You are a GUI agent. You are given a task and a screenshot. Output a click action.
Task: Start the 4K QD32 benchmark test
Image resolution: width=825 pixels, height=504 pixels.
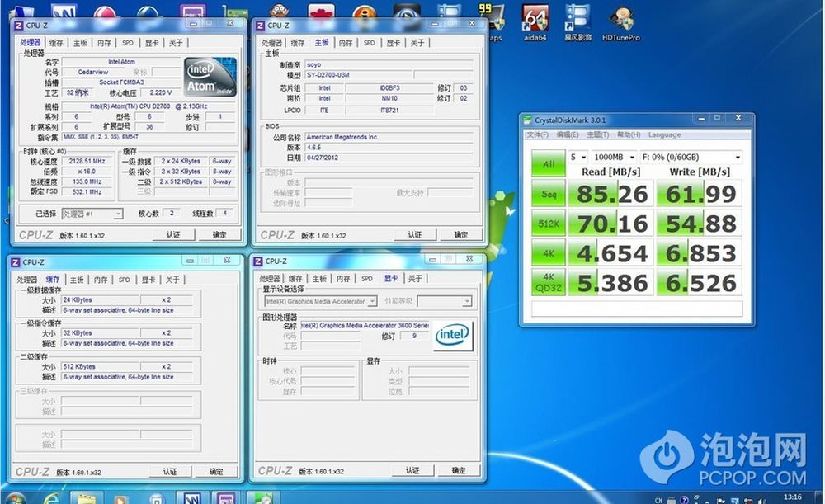[x=549, y=282]
